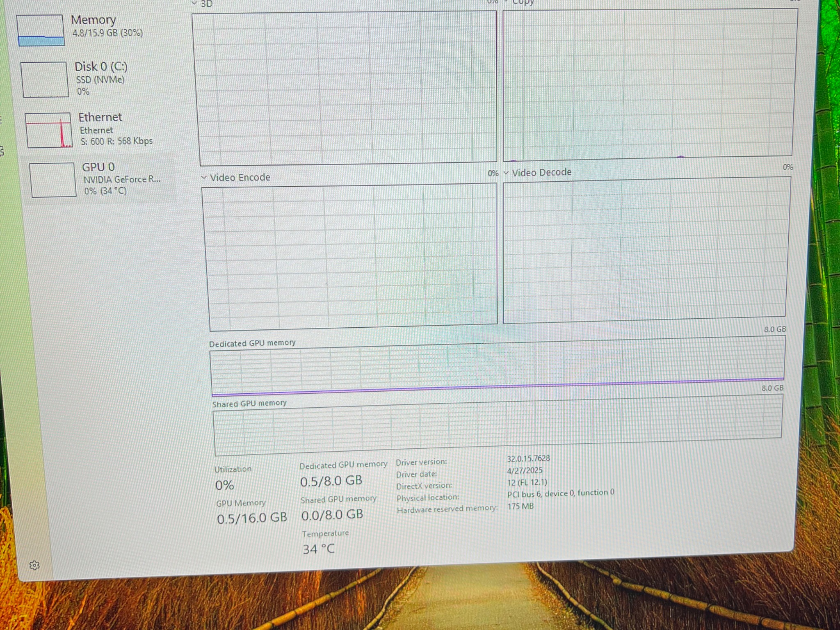Open the Settings gear icon
The height and width of the screenshot is (630, 840).
click(34, 565)
